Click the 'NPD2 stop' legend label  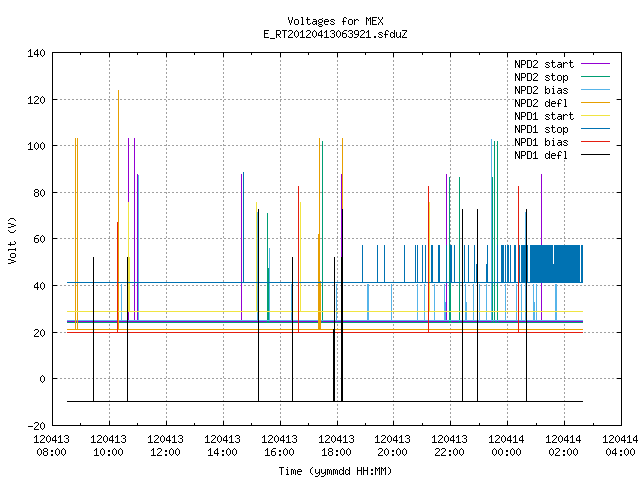(x=541, y=77)
